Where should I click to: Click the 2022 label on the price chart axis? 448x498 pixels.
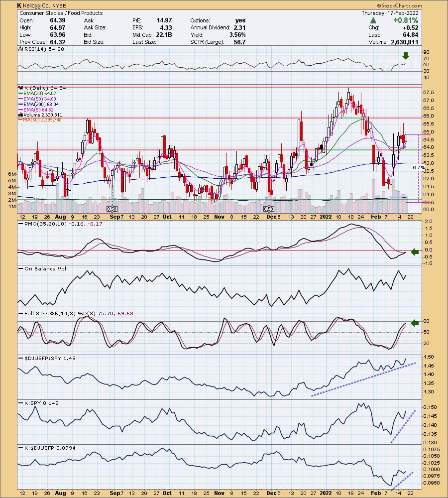pyautogui.click(x=326, y=217)
